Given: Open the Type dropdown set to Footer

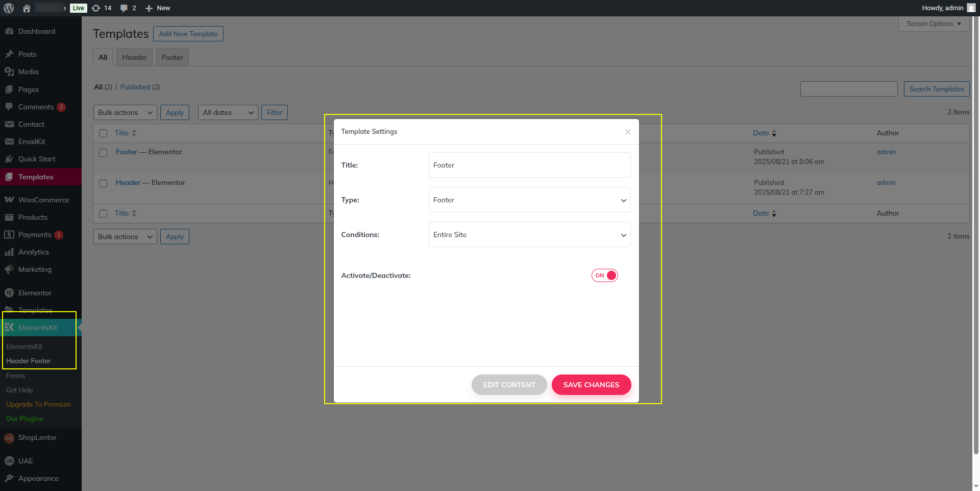Looking at the screenshot, I should [x=529, y=200].
